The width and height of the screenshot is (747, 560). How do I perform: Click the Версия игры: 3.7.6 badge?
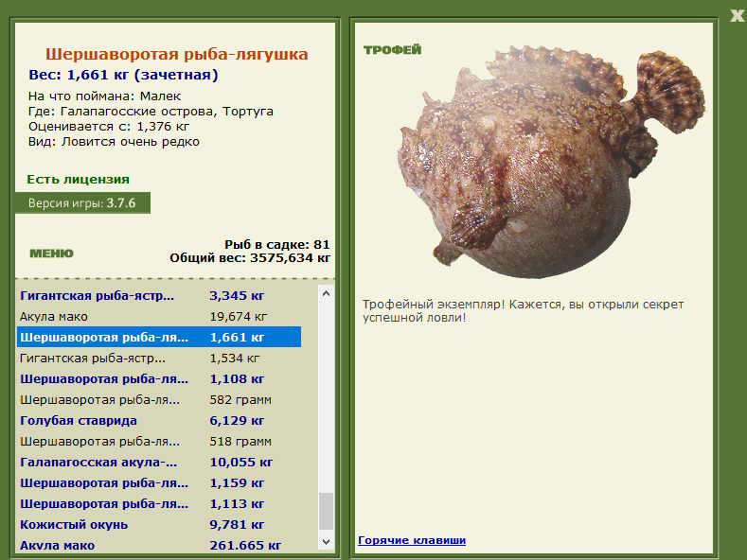(x=82, y=202)
